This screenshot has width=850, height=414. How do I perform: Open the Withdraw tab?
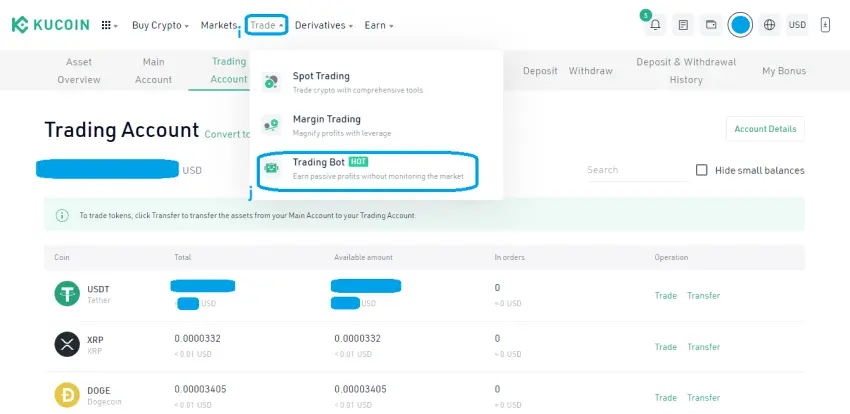(590, 71)
